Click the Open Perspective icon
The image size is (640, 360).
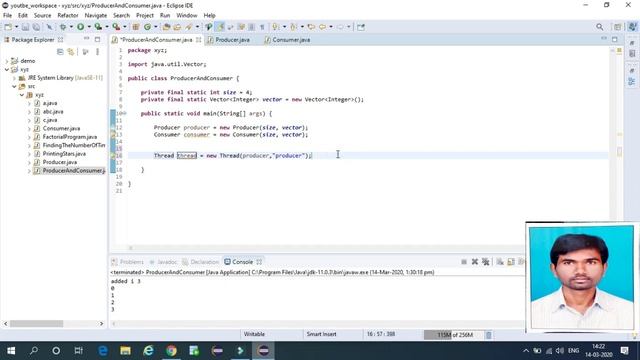(617, 27)
